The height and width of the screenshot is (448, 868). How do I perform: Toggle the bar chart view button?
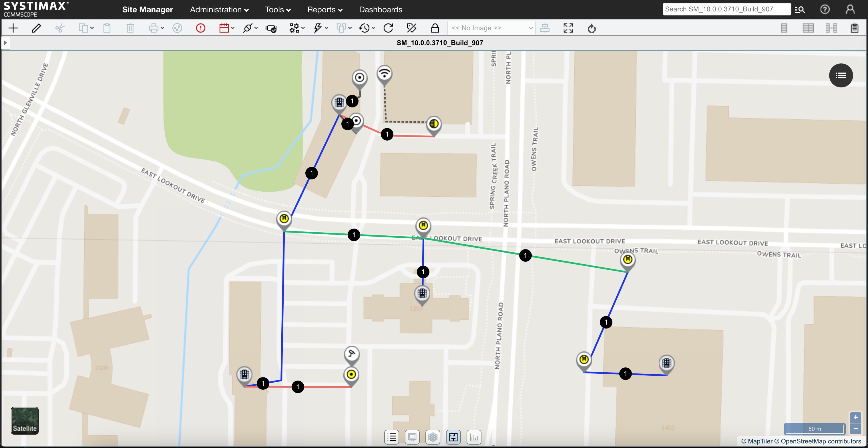474,437
